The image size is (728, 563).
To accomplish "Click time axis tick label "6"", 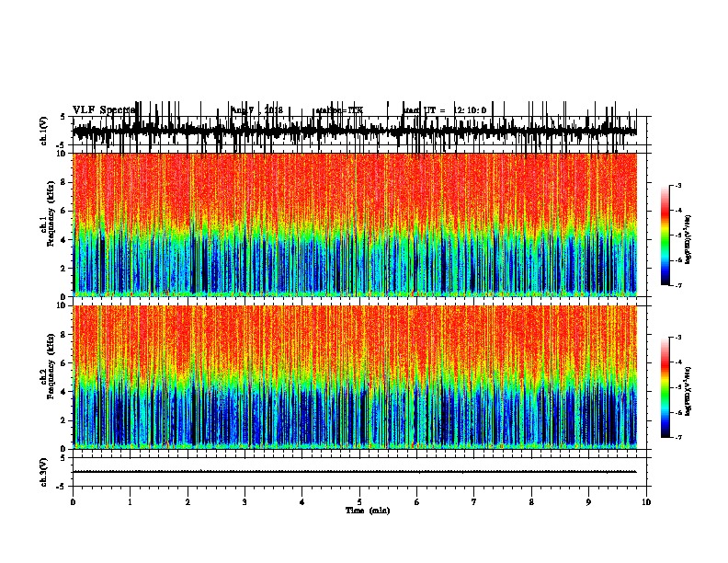I will pyautogui.click(x=417, y=502).
